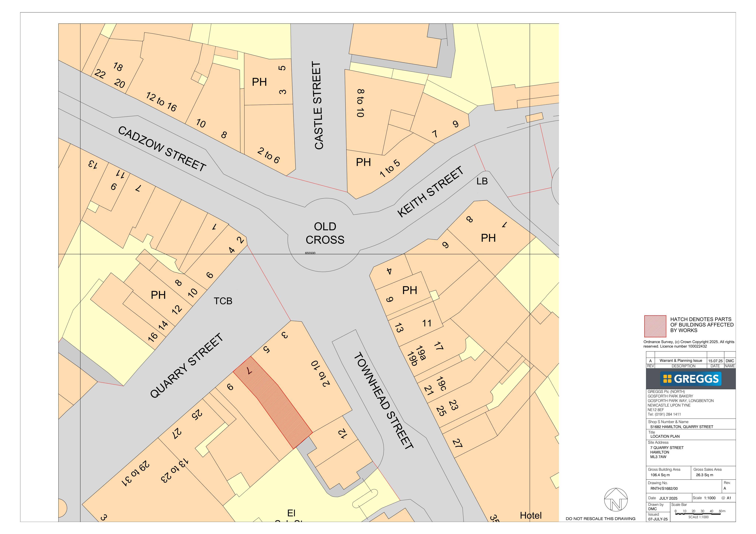The image size is (756, 534).
Task: Click the '7 QUARRY STREET' site address
Action: 667,448
